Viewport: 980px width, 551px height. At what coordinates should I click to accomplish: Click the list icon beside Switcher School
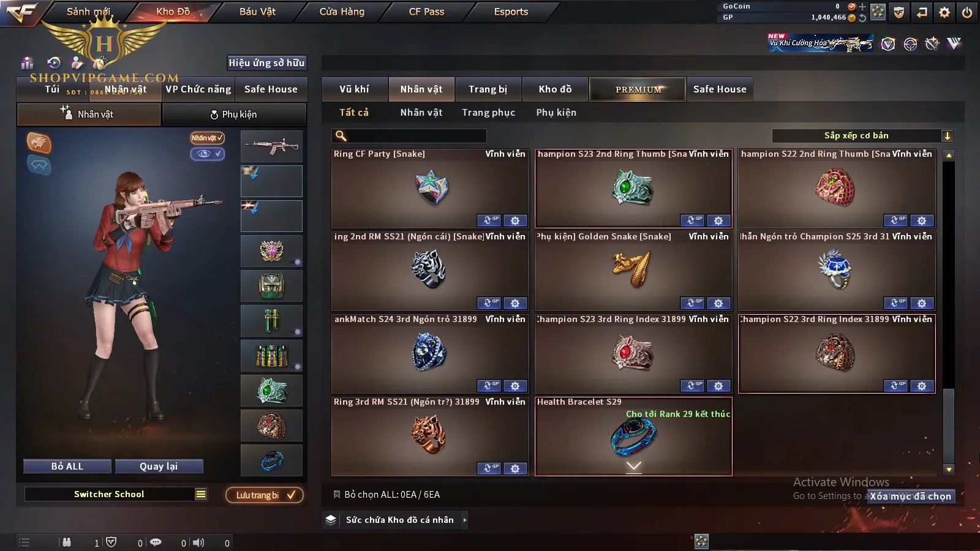(x=201, y=494)
